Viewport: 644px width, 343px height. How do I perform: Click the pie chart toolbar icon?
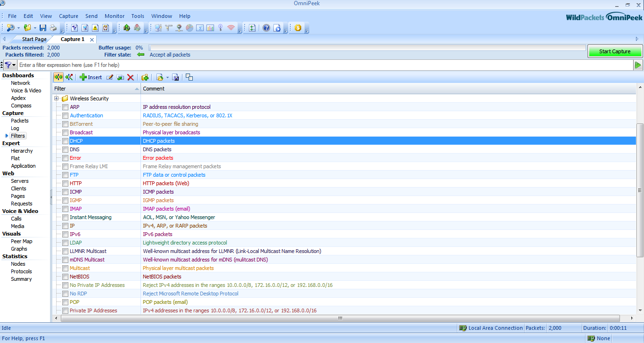189,28
